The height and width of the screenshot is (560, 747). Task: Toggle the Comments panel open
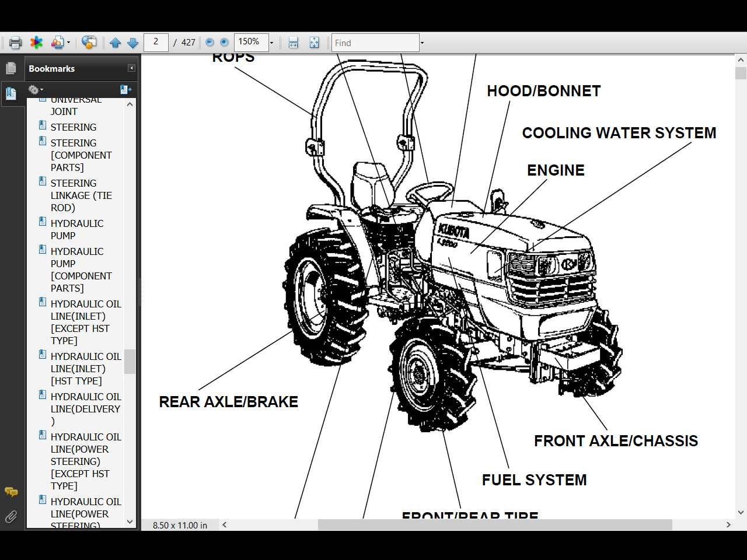(x=11, y=492)
